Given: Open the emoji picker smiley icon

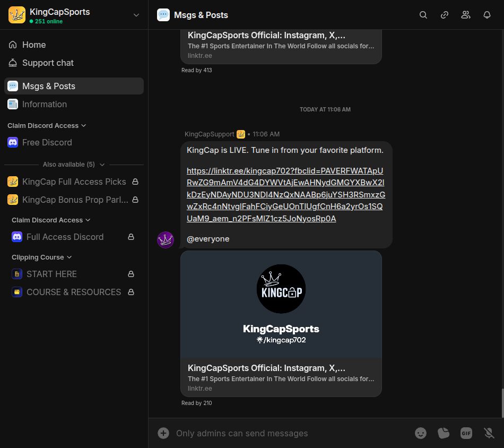Looking at the screenshot, I should (420, 433).
